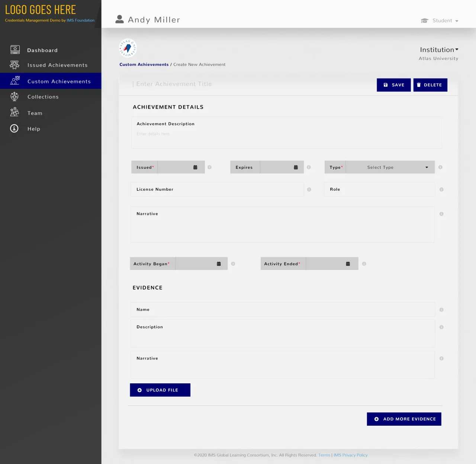Viewport: 476px width, 464px height.
Task: Click the Issued Achievements ribbon icon
Action: click(x=15, y=65)
